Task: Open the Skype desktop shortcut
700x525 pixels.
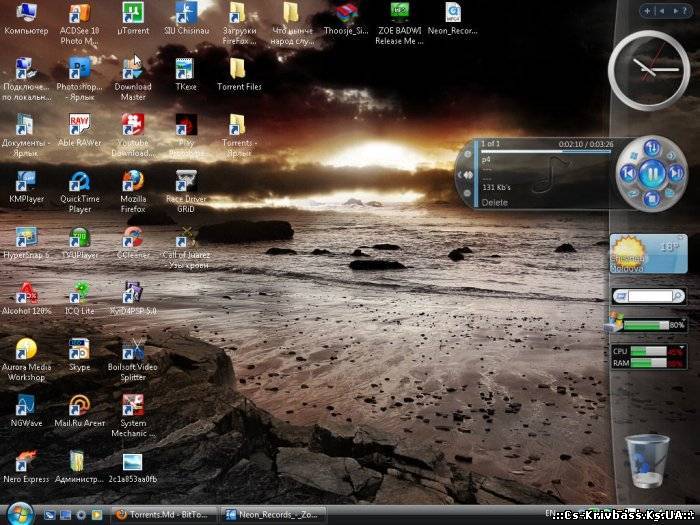Action: tap(79, 355)
